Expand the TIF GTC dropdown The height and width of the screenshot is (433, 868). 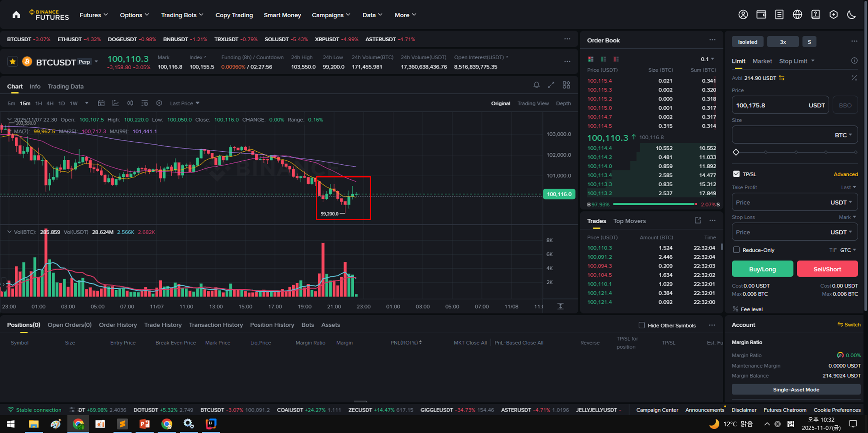coord(848,250)
